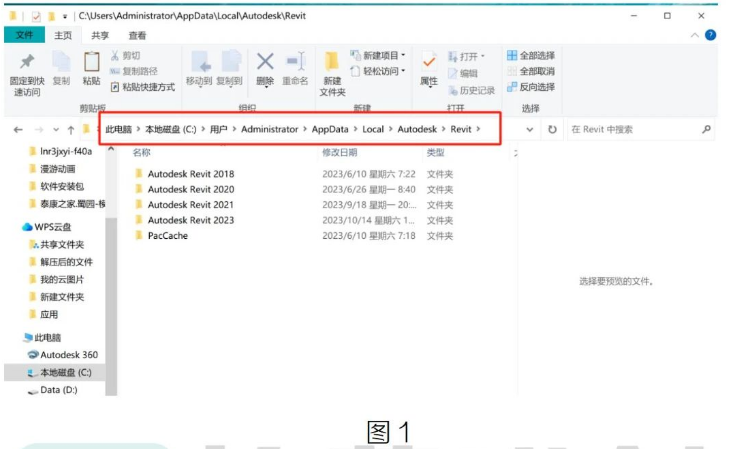The image size is (735, 449).
Task: Select the Autodesk Revit 2018 folder
Action: point(191,174)
